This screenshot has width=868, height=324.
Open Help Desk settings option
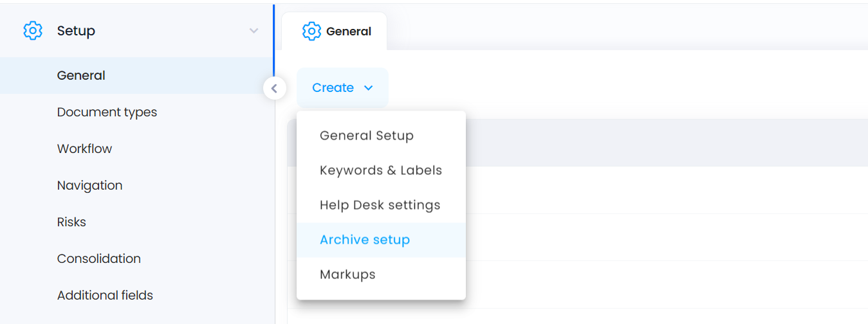381,205
